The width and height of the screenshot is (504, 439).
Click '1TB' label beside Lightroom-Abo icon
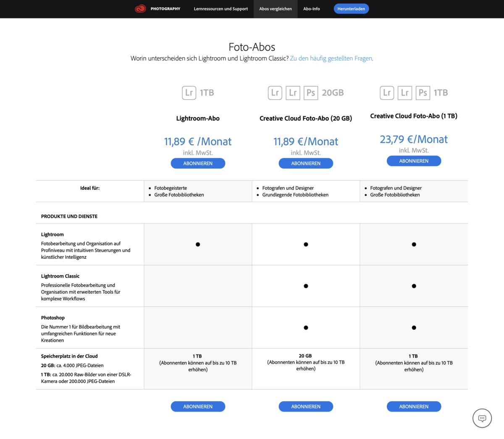(207, 93)
